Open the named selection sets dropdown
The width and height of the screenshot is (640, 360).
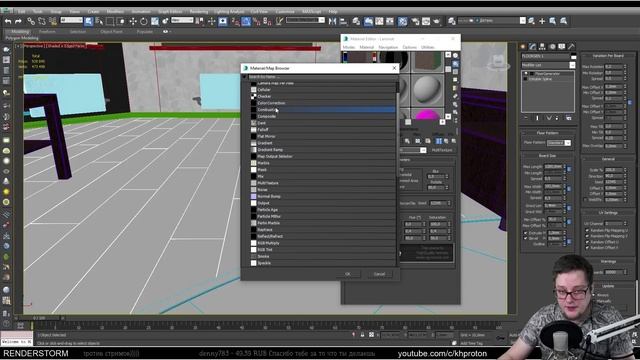click(x=306, y=20)
